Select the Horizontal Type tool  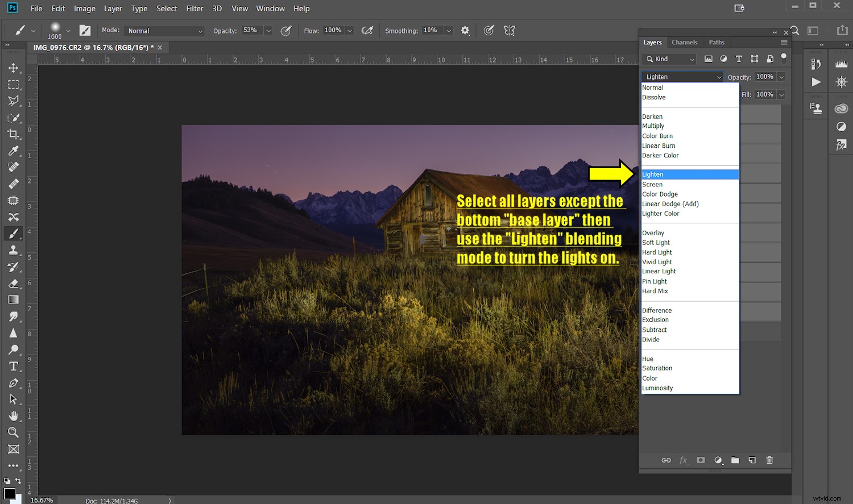[x=14, y=366]
